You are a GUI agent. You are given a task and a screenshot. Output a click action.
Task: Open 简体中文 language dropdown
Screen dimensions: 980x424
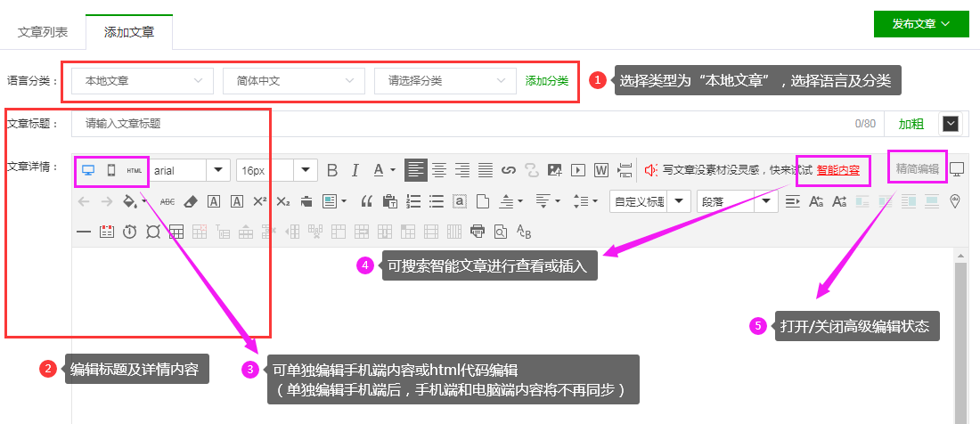[x=294, y=80]
